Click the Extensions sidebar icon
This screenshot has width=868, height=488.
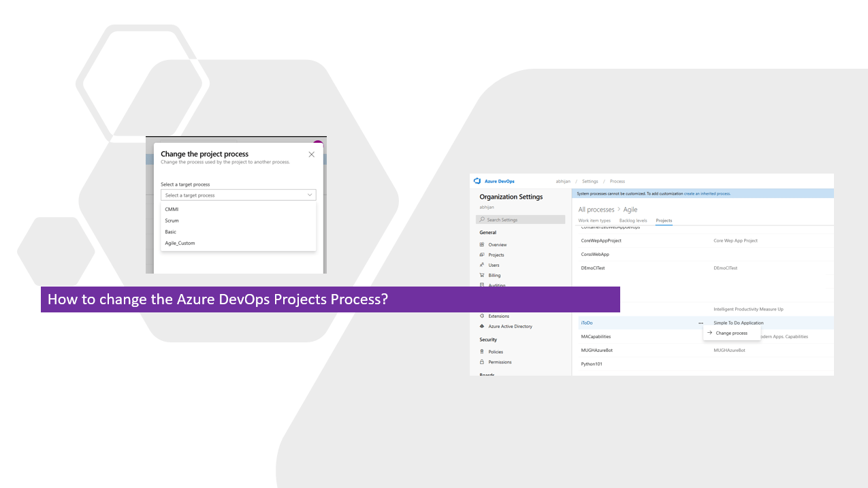click(482, 316)
